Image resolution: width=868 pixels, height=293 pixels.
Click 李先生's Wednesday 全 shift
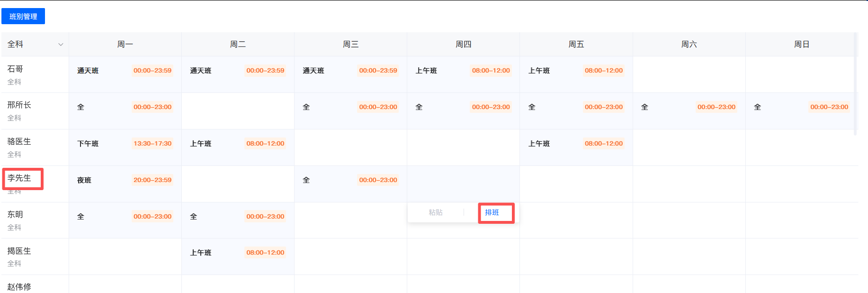[350, 180]
